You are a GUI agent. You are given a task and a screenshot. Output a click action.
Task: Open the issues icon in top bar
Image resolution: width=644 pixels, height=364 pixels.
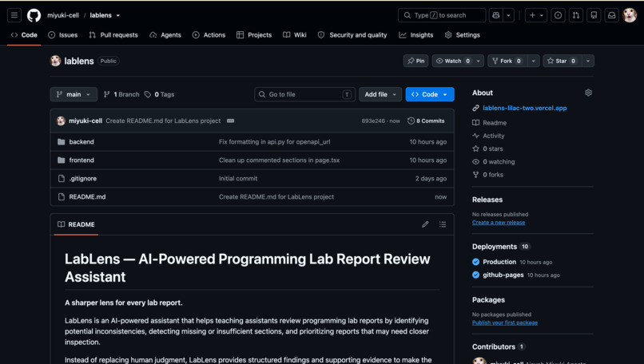pyautogui.click(x=558, y=15)
